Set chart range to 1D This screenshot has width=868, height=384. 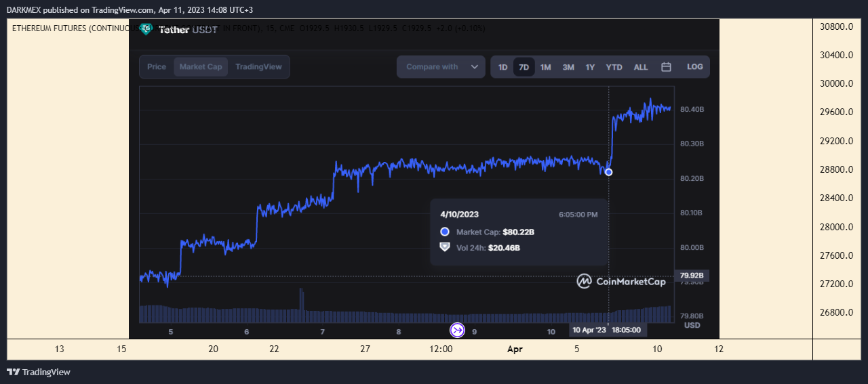[502, 67]
